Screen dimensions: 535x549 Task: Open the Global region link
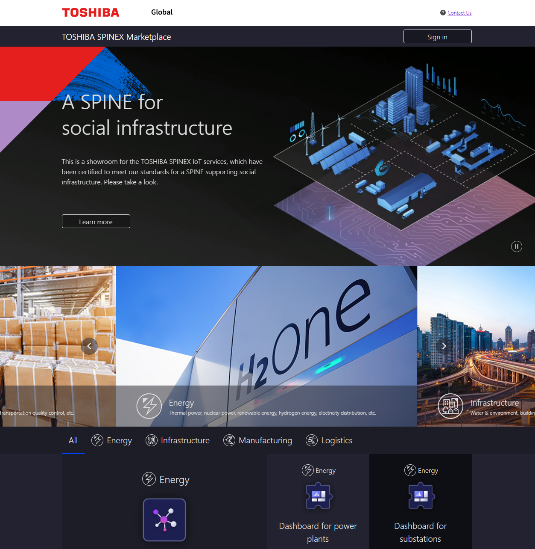tap(162, 12)
